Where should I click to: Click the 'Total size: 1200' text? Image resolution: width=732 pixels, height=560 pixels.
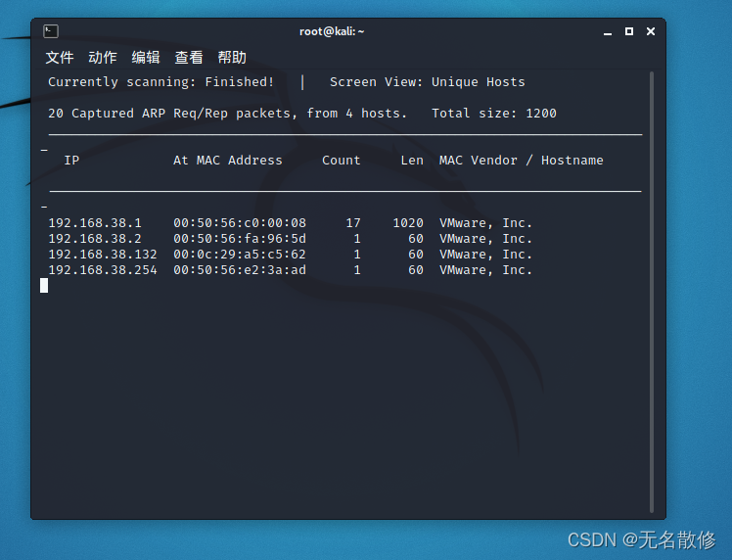pos(494,113)
